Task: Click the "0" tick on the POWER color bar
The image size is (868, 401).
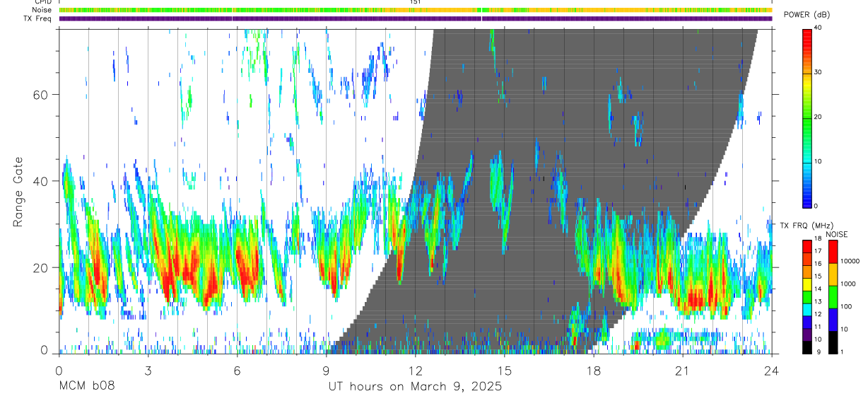Action: (x=816, y=206)
